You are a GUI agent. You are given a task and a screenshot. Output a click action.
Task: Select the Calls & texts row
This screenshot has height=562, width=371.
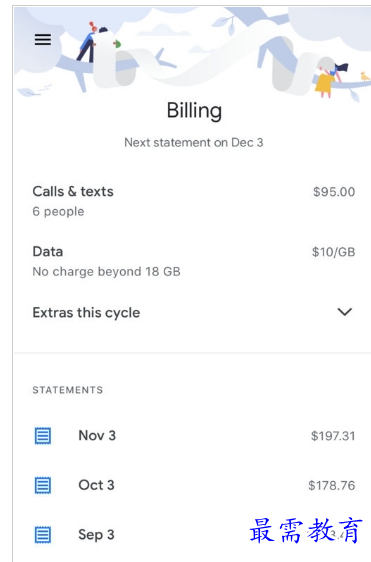(194, 201)
